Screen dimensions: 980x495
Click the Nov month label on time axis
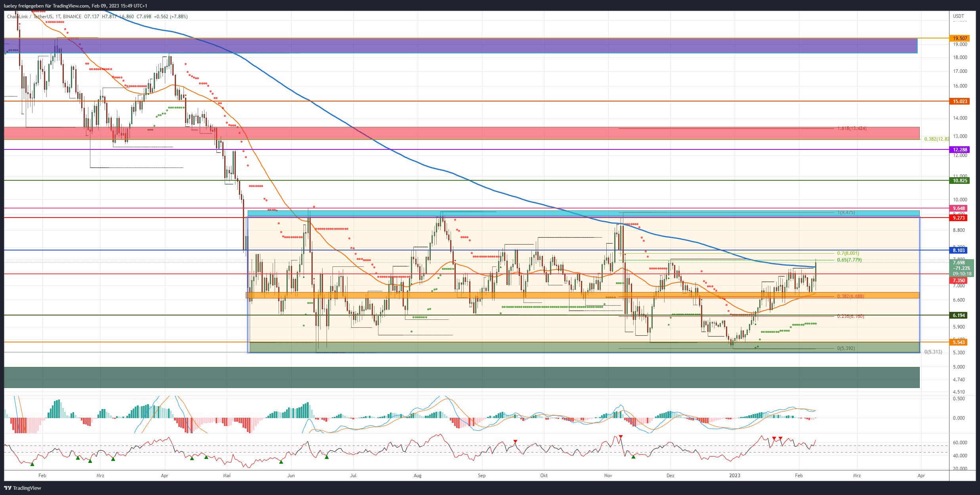[608, 476]
